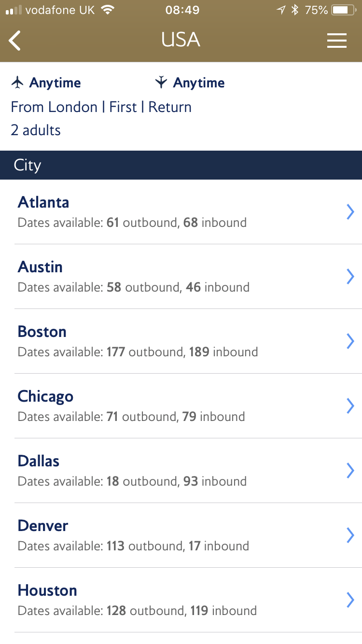
Task: Expand Austin row chevron
Action: pos(350,276)
